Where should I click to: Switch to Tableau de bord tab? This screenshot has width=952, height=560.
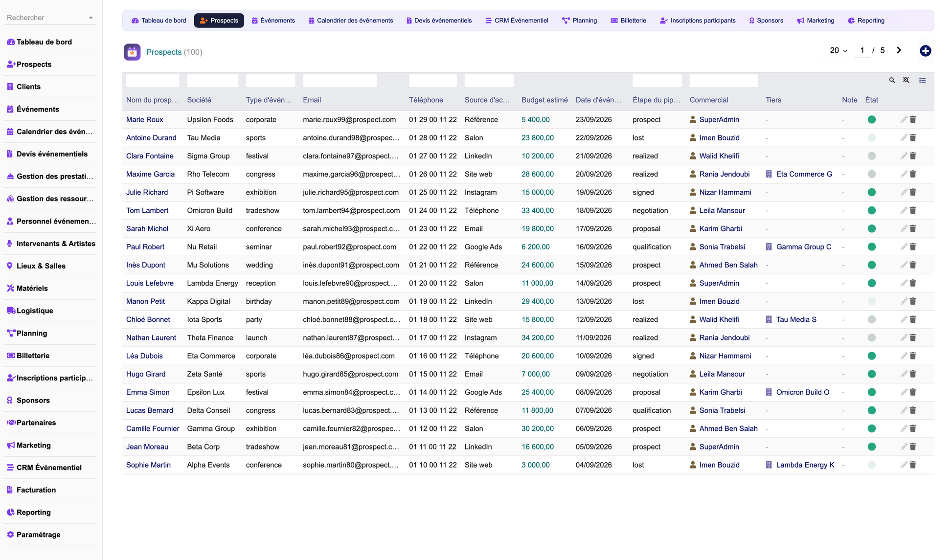(159, 21)
